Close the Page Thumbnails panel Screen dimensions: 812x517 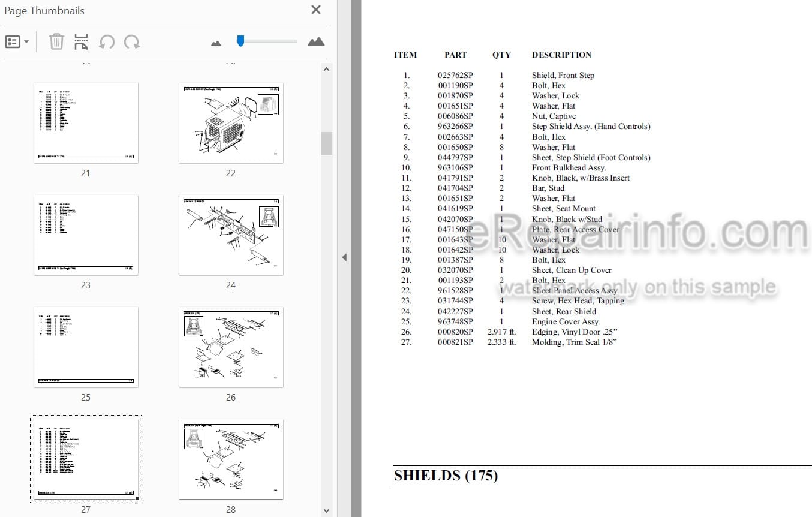pyautogui.click(x=316, y=10)
